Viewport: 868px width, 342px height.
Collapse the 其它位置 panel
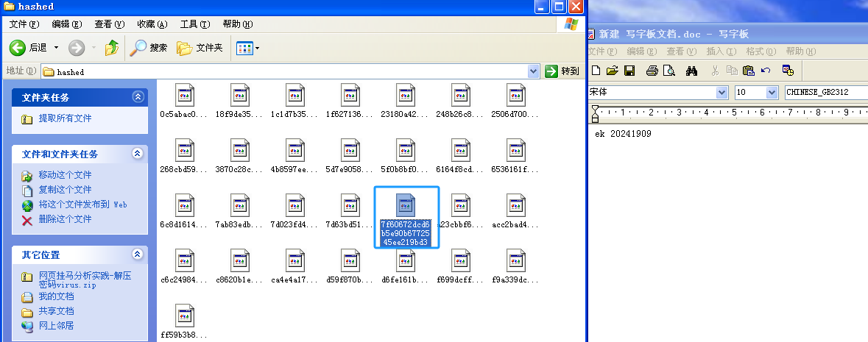click(137, 254)
